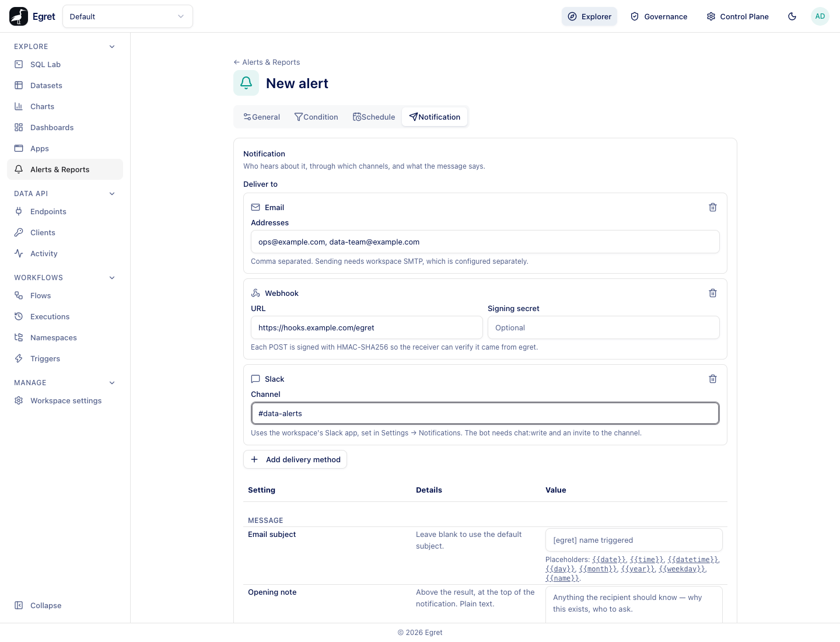Open the AD user avatar menu
Screen dimensions: 840x642
point(820,16)
